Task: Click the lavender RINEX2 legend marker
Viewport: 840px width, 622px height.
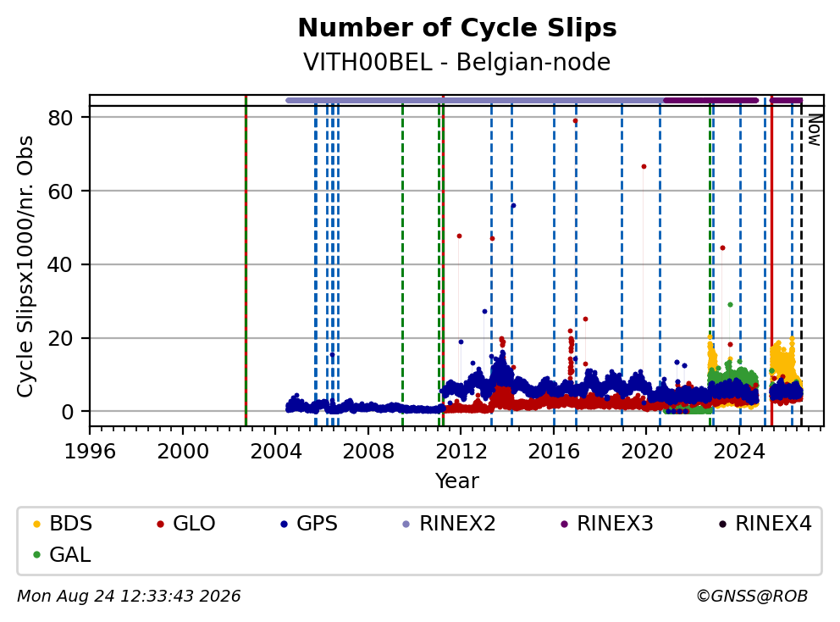Action: coord(406,524)
